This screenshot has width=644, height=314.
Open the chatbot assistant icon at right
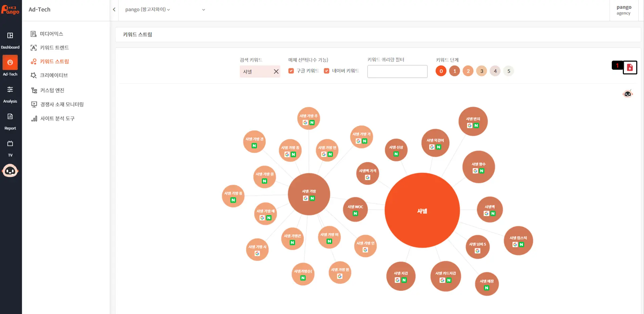(627, 94)
